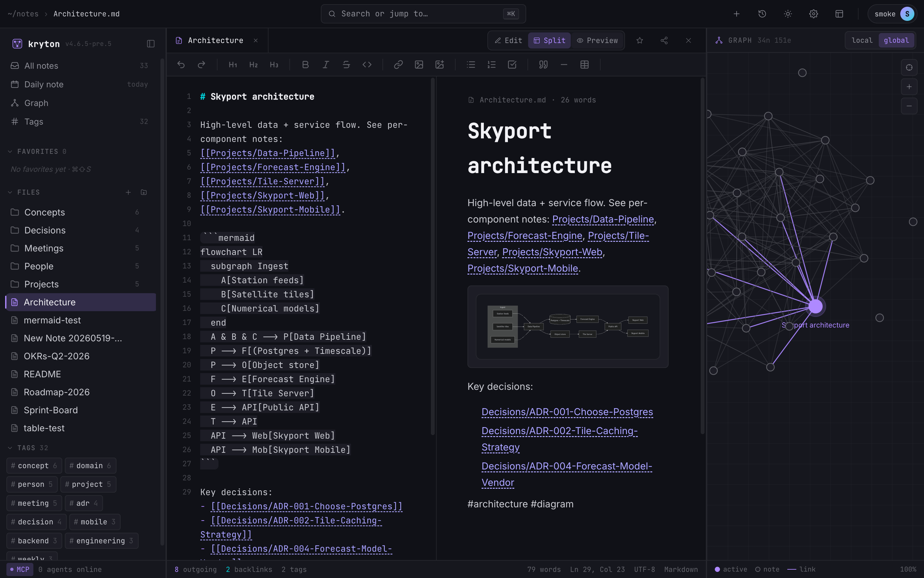Insert a link using the link icon
This screenshot has height=578, width=924.
click(398, 65)
